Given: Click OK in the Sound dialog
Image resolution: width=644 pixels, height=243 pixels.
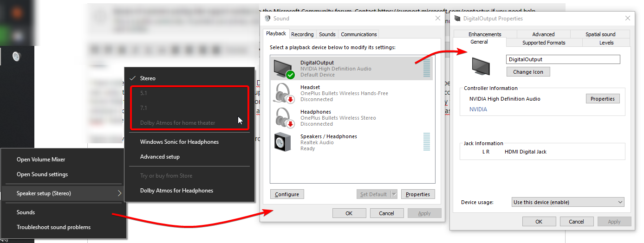Looking at the screenshot, I should tap(349, 213).
